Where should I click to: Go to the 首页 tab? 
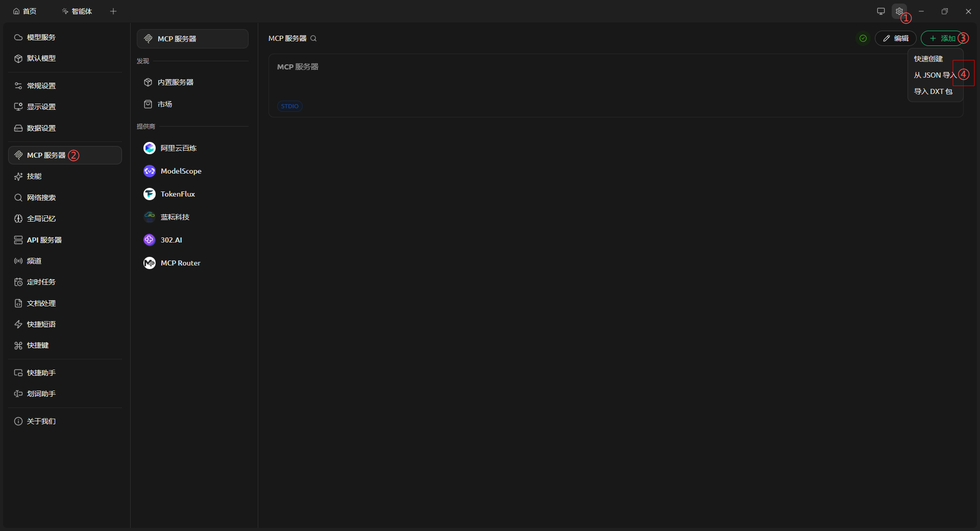tap(25, 11)
